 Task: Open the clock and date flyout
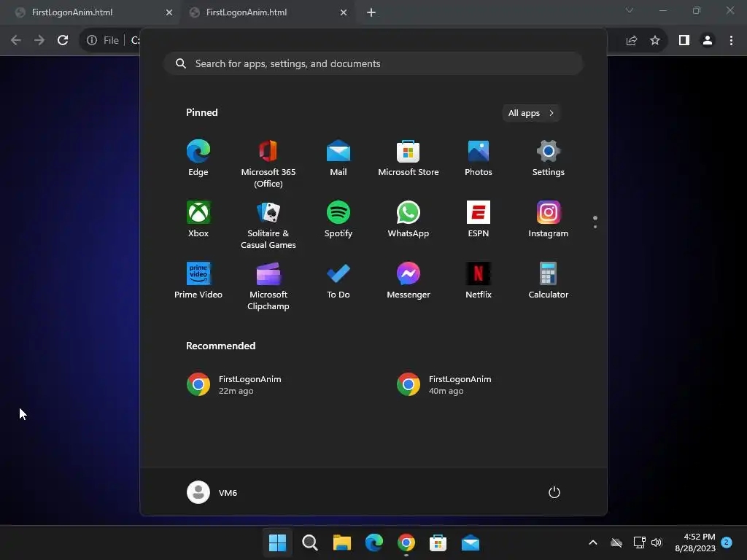point(695,542)
